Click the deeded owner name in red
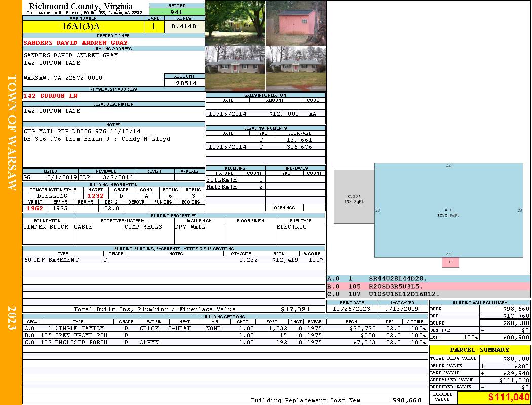 tap(76, 43)
